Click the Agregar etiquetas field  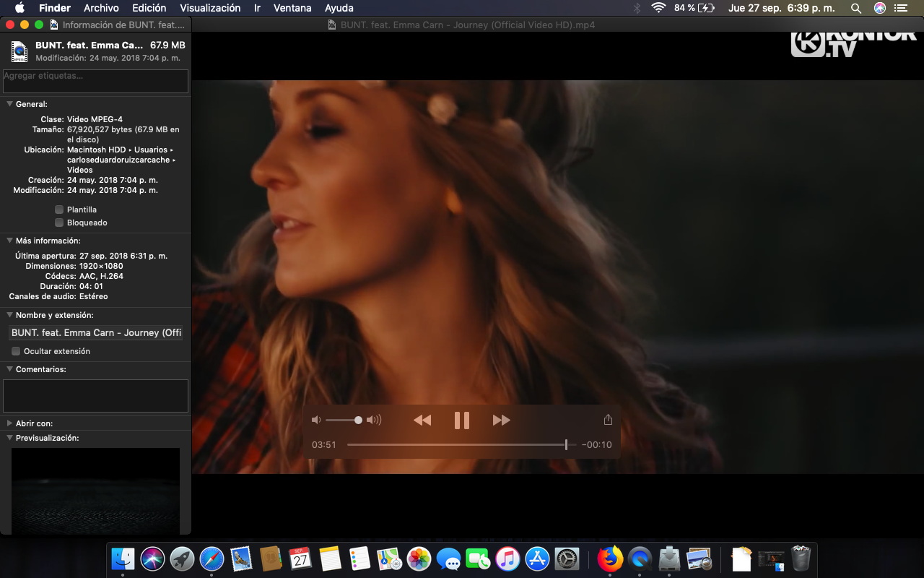coord(95,81)
